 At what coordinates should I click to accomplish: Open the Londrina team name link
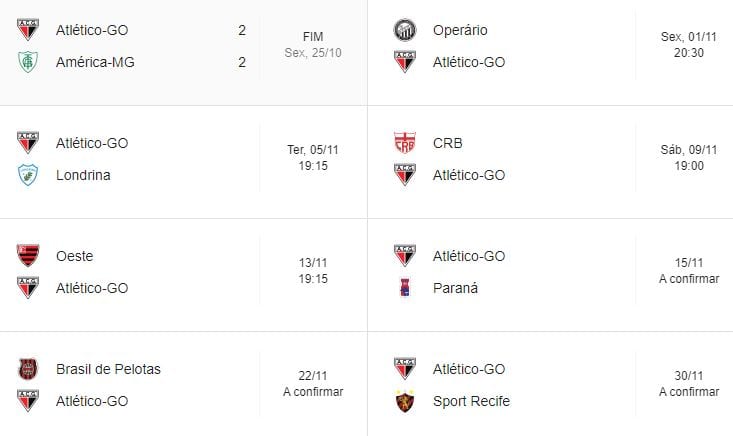pos(83,175)
